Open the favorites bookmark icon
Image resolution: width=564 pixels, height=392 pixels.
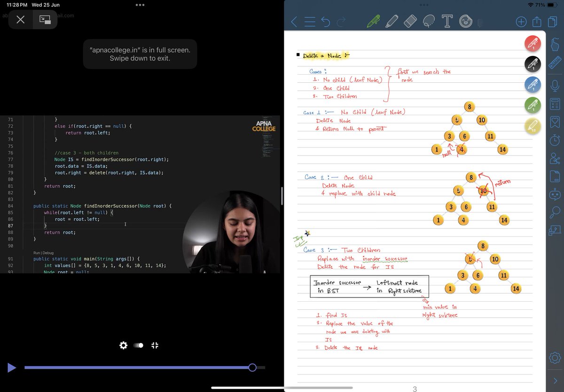[x=555, y=122]
